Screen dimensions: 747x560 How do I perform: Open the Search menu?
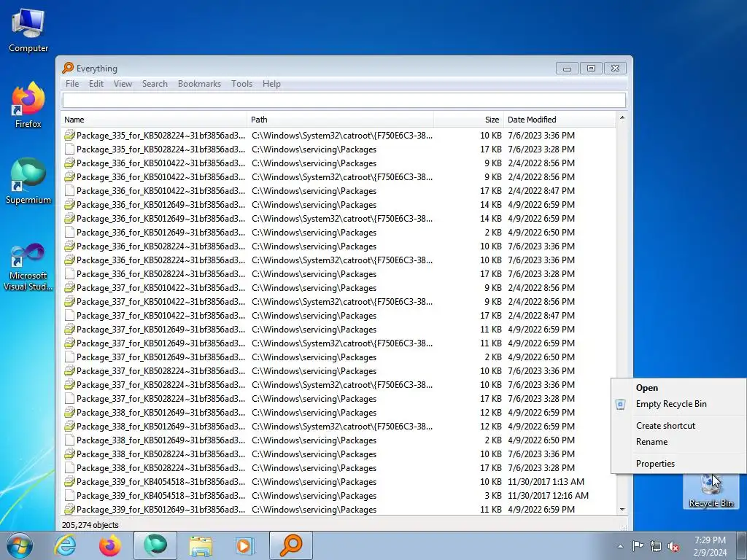pyautogui.click(x=155, y=84)
